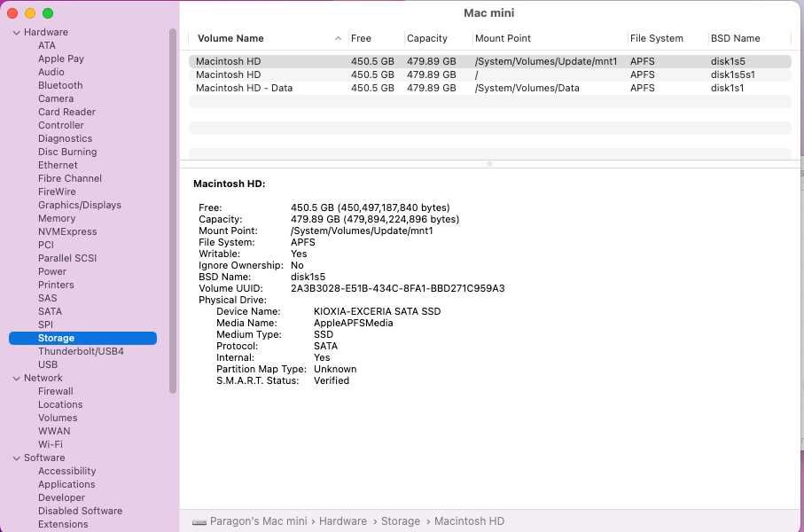
Task: Open the Controller entry
Action: (61, 125)
